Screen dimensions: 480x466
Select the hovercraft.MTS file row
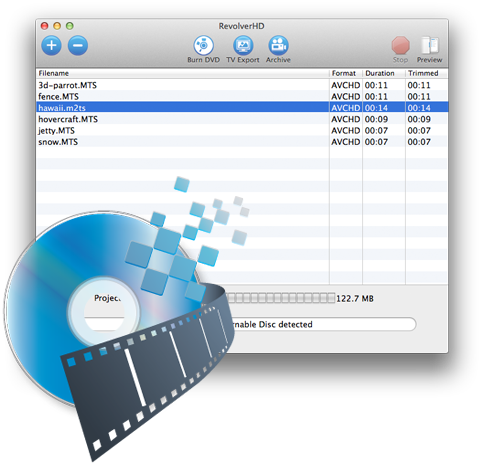coord(242,119)
